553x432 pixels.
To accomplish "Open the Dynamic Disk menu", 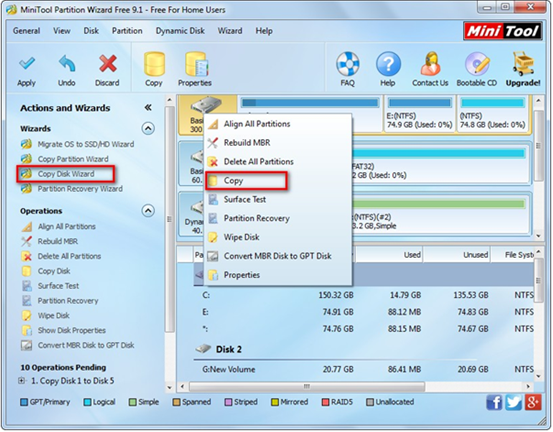I will 180,31.
